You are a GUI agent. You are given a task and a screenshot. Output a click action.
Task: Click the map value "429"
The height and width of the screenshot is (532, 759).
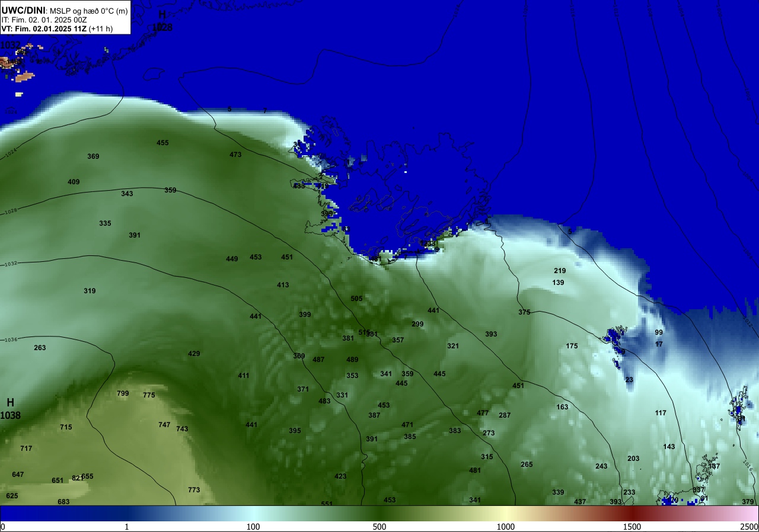[194, 354]
